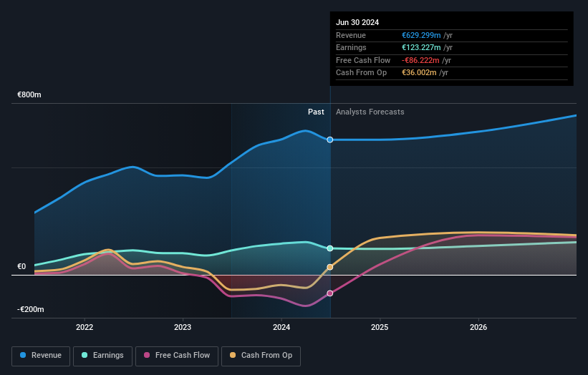The image size is (588, 375).
Task: Toggle the Earnings series in the legend
Action: 102,356
